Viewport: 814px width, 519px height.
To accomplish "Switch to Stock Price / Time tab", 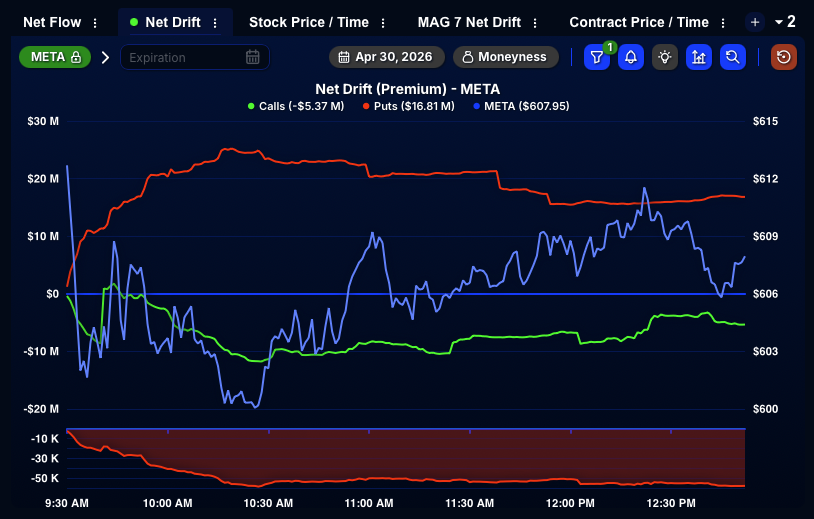I will (309, 22).
